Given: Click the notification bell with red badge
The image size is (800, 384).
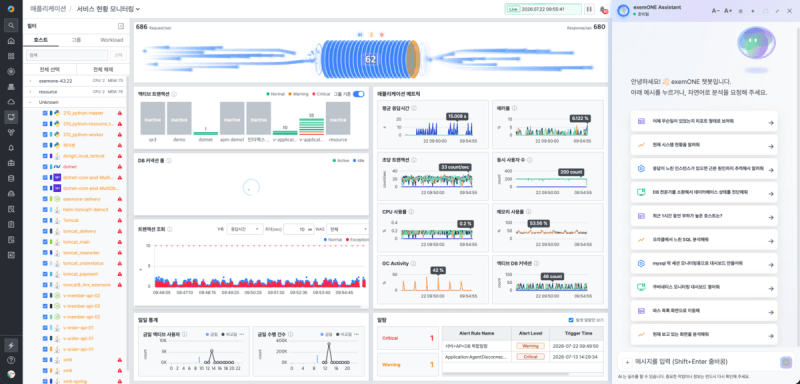Looking at the screenshot, I should pyautogui.click(x=603, y=9).
